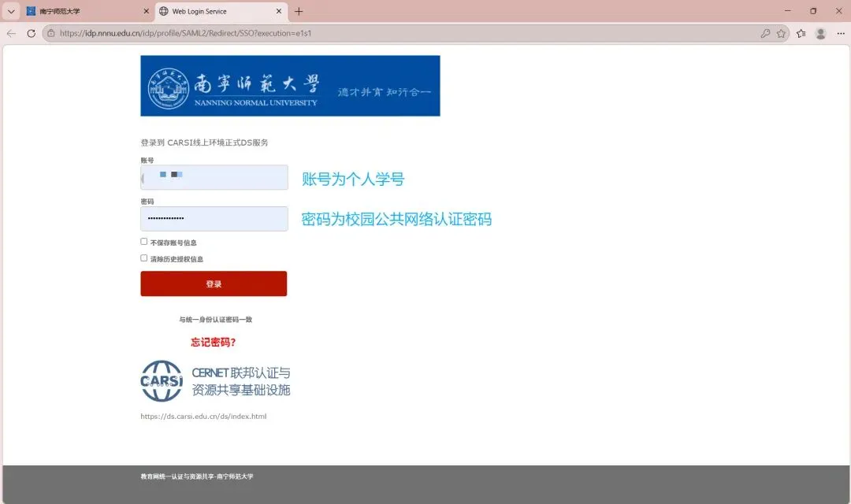Click the Nanning Normal University banner

(290, 86)
